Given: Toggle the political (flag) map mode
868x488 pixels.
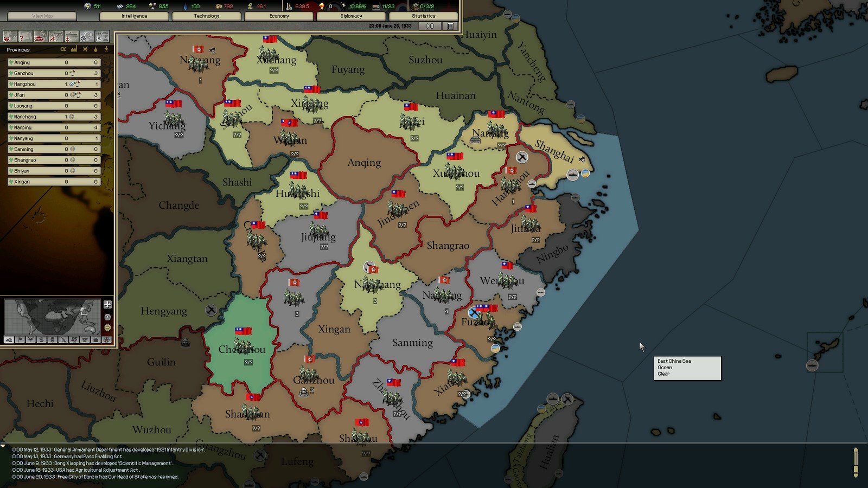Looking at the screenshot, I should coord(20,340).
